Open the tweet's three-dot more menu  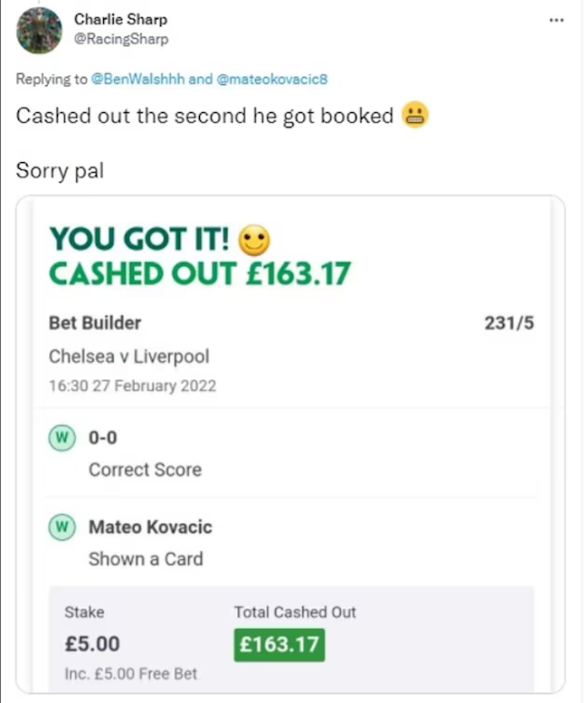pos(556,20)
